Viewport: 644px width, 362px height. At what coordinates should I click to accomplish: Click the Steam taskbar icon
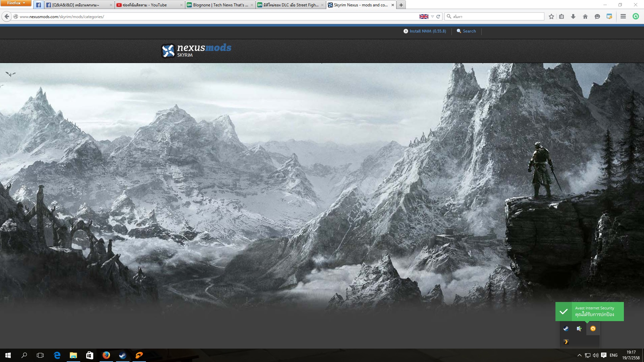coord(122,355)
